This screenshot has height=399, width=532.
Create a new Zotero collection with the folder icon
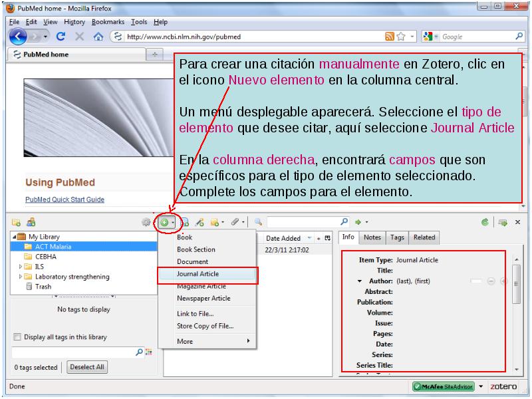(16, 222)
